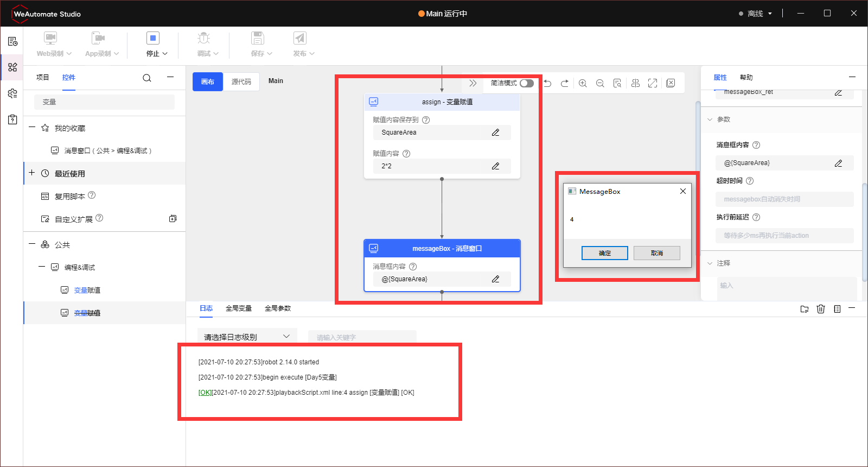Select 消息窗口 favorite item

pos(108,150)
